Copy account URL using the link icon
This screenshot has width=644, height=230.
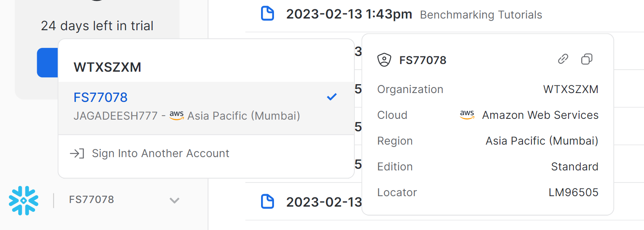pos(563,59)
